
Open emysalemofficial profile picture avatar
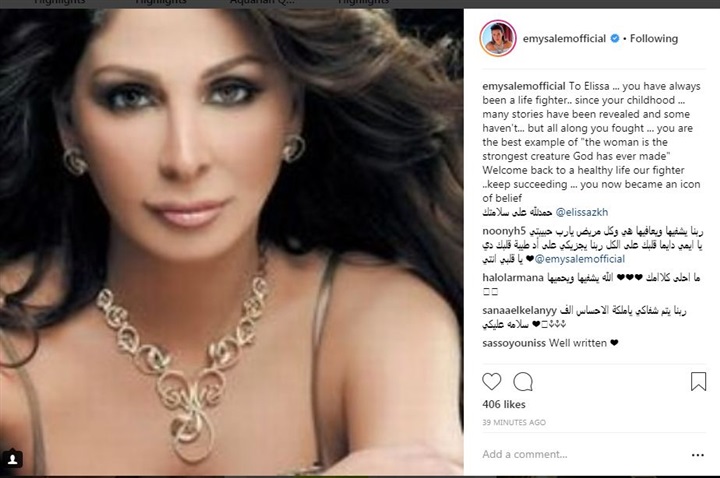(498, 38)
